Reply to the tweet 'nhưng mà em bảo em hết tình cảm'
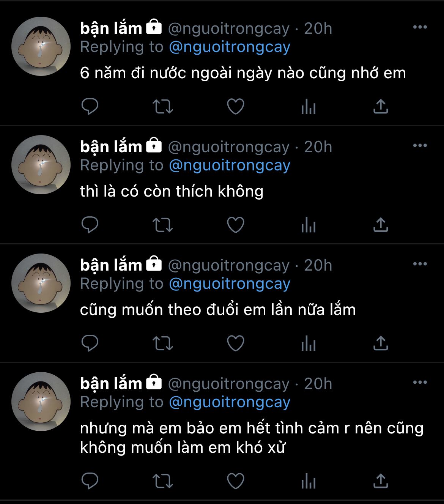Image resolution: width=444 pixels, height=504 pixels. coord(90,481)
